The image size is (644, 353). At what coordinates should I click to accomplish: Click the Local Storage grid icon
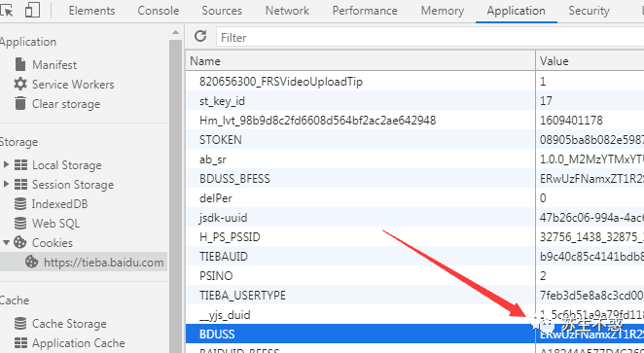[x=20, y=165]
